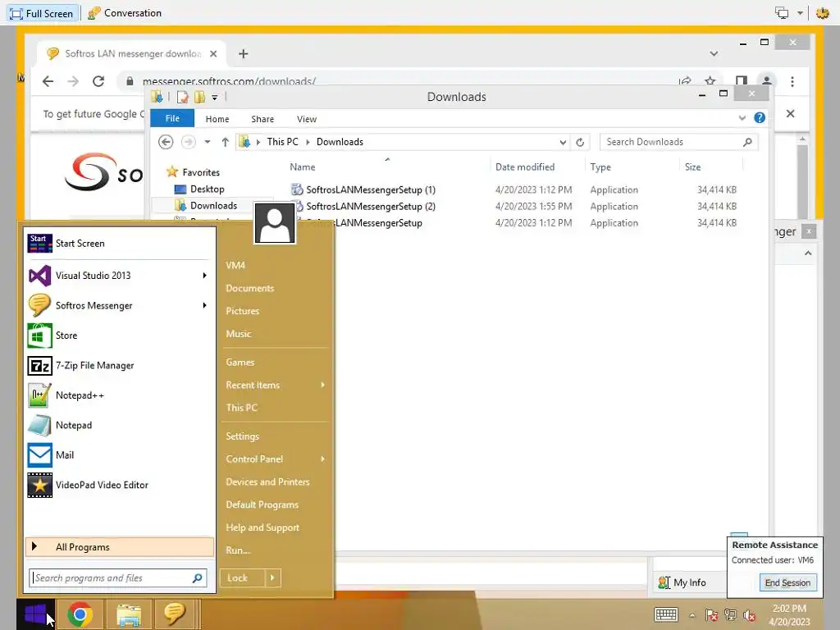Select SoftrosLANMessengerSetup (2) file
The height and width of the screenshot is (630, 840).
370,206
